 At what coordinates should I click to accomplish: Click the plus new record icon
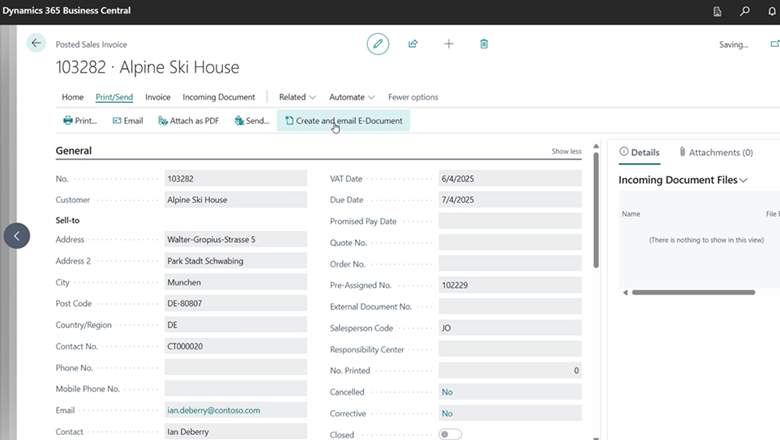point(449,44)
